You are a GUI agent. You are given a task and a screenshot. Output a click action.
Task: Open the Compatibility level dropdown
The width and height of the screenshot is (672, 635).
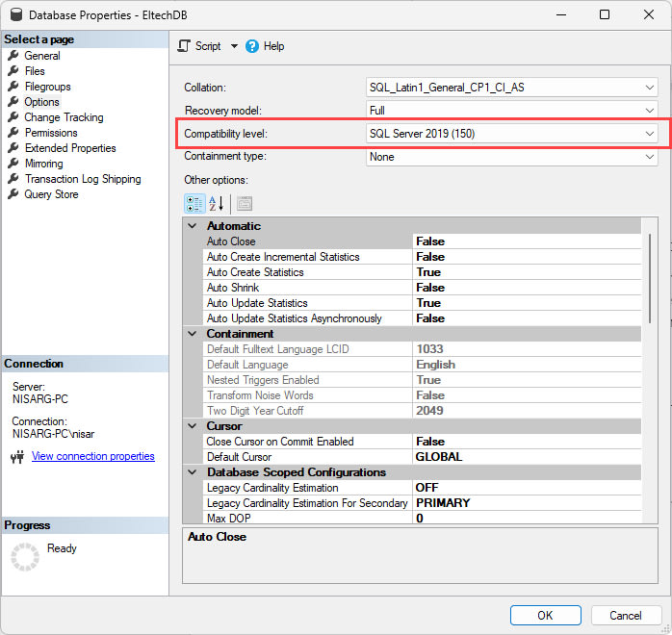(650, 134)
